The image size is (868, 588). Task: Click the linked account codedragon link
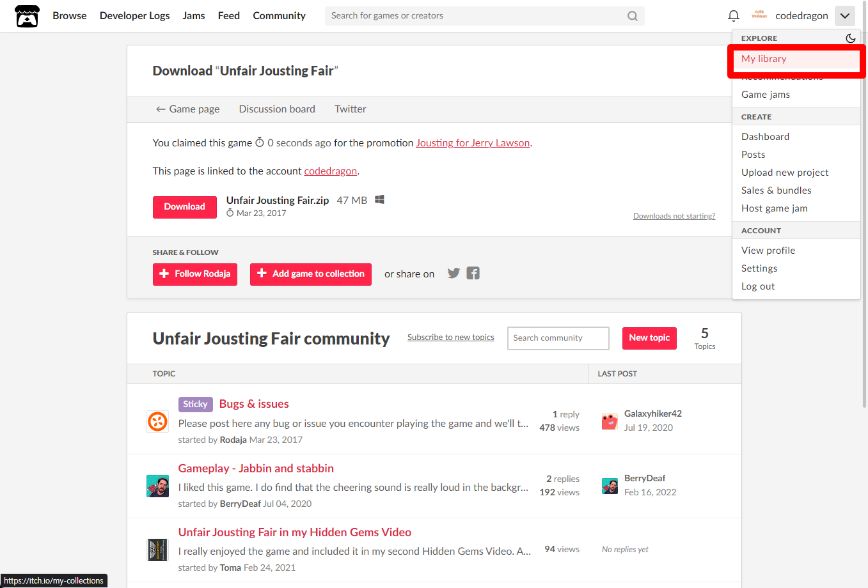(331, 171)
